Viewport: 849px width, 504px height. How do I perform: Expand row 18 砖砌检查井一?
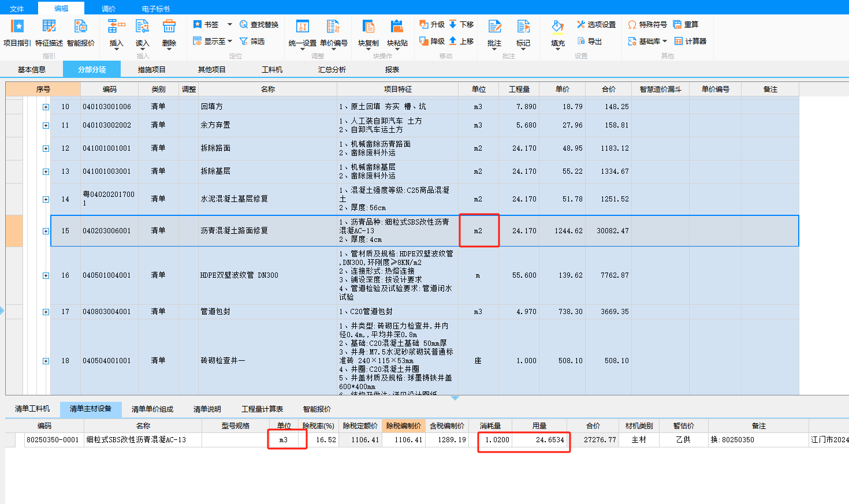[x=46, y=361]
